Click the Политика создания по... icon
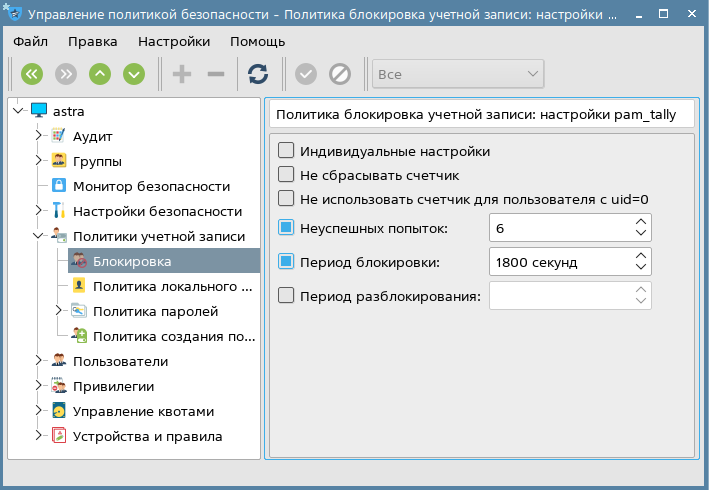Viewport: 709px width, 490px height. coord(79,335)
